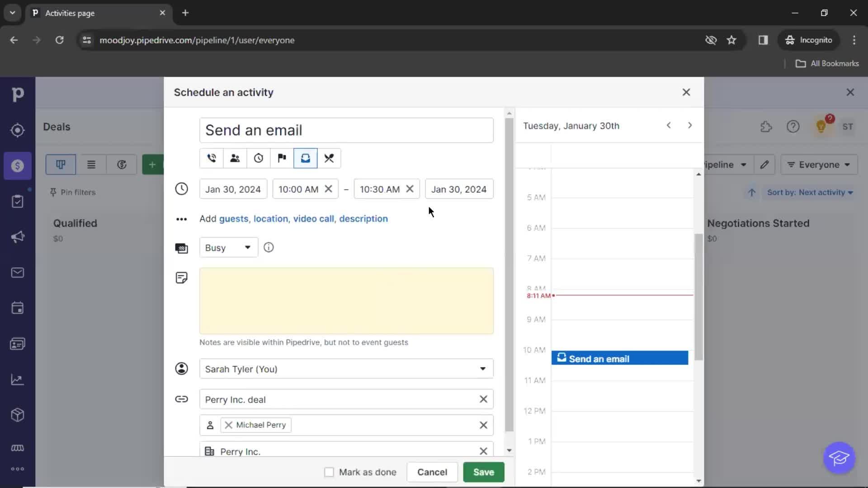Add video call link
This screenshot has width=868, height=488.
pos(313,219)
